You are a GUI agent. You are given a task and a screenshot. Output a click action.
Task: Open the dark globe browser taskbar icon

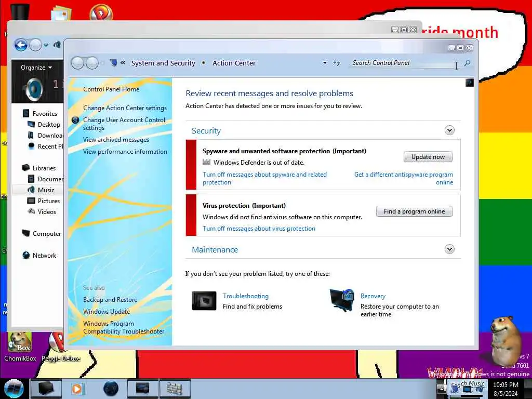pyautogui.click(x=111, y=389)
